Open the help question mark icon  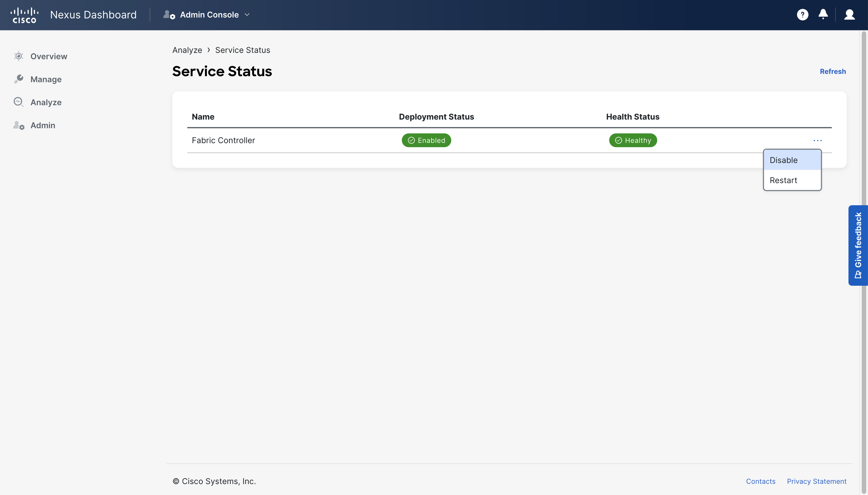(803, 15)
